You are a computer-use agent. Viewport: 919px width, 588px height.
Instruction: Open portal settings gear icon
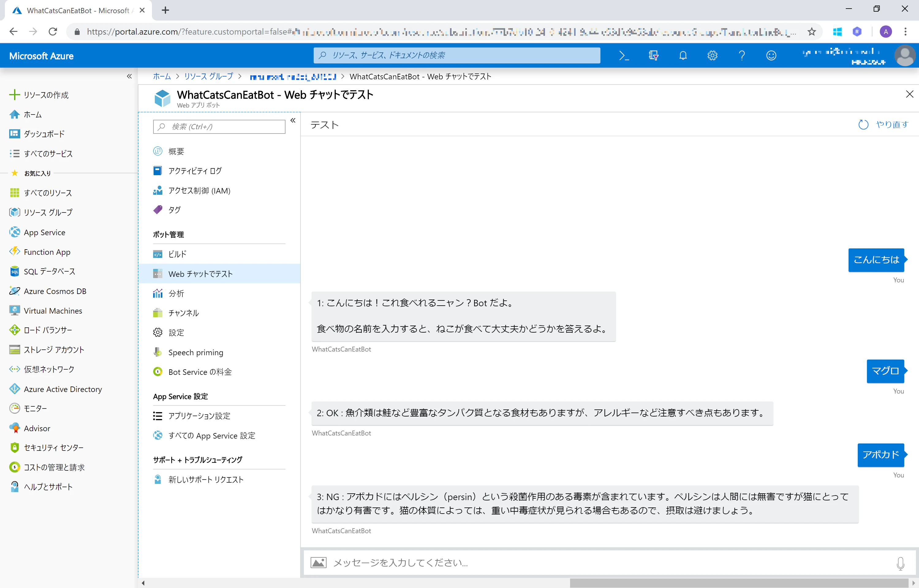[713, 56]
